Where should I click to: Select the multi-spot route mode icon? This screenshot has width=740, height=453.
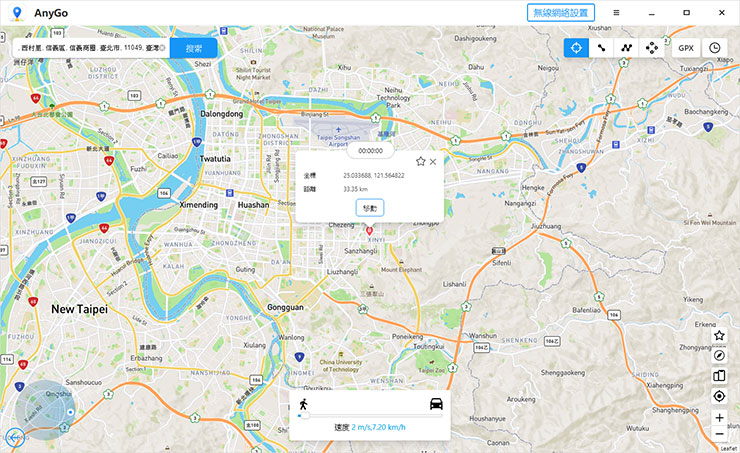626,47
